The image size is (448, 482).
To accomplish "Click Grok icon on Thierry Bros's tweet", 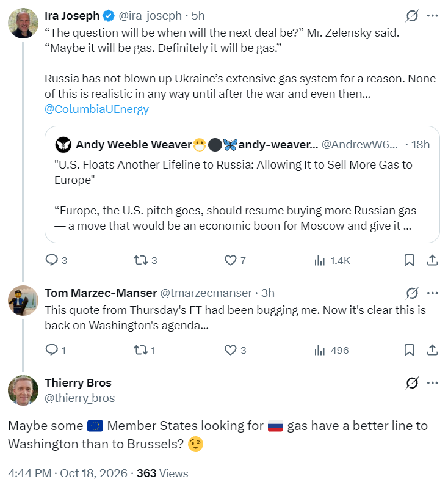I will [412, 382].
